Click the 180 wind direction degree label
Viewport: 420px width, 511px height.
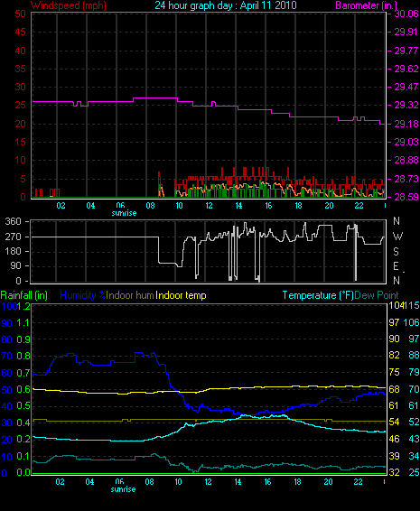13,251
